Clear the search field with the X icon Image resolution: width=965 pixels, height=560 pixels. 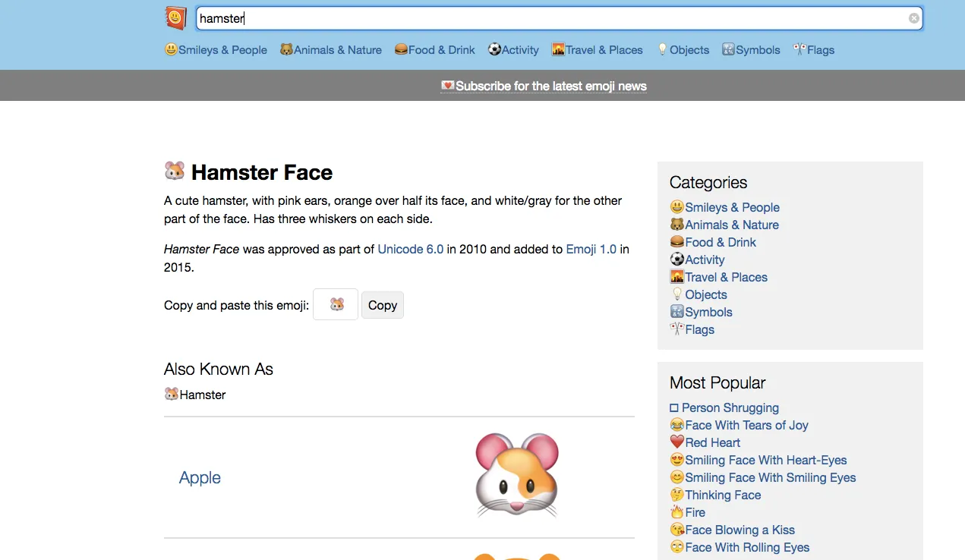914,18
